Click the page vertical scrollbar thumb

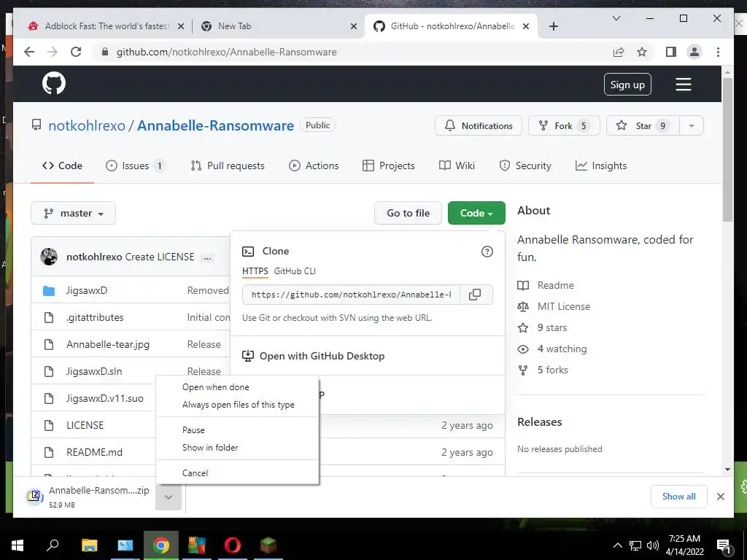(727, 149)
